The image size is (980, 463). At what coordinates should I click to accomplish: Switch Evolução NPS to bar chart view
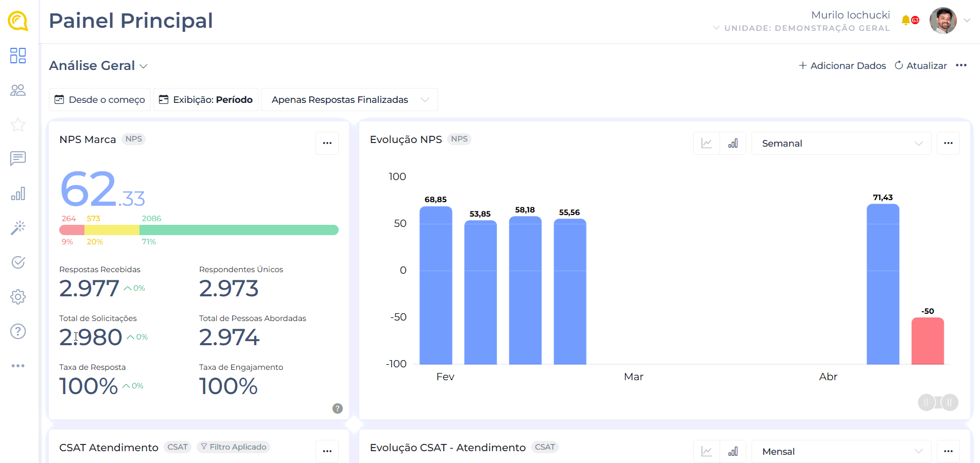733,144
